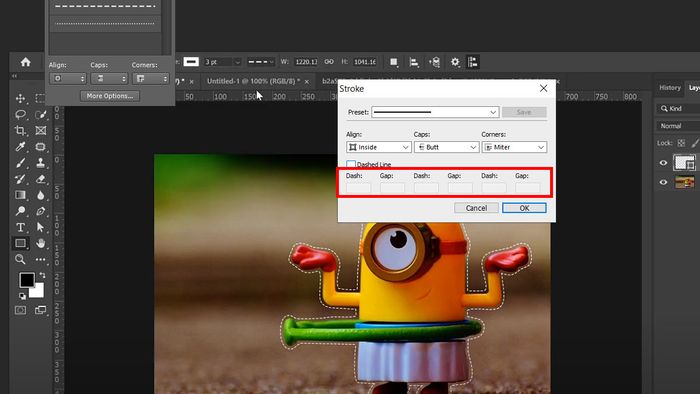Open the gear path options

(454, 62)
